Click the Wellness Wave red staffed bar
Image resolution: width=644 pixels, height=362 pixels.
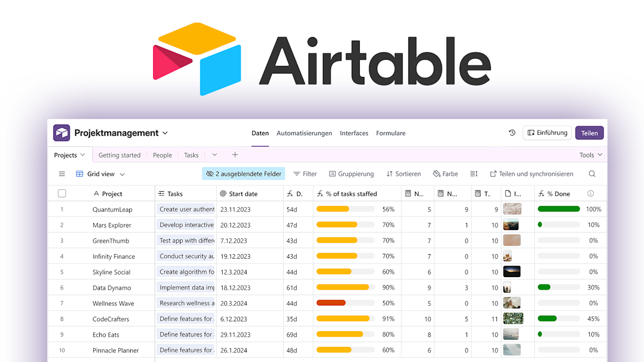point(331,303)
